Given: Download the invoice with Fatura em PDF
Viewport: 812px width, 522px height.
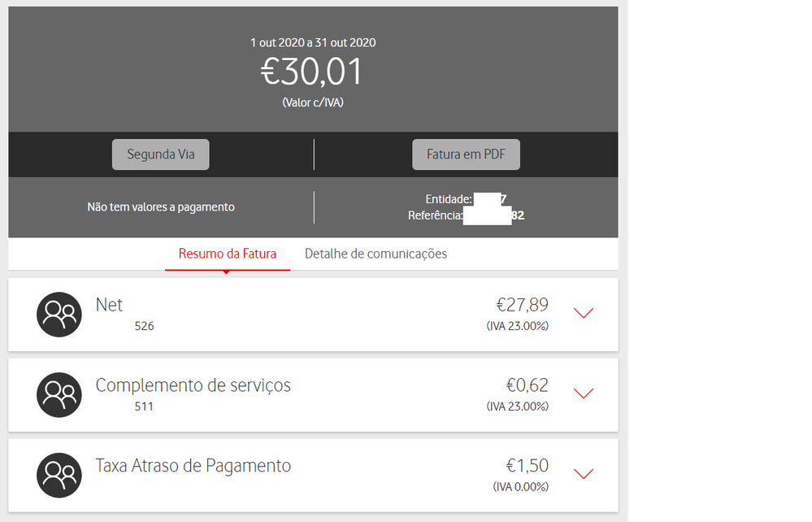Looking at the screenshot, I should point(466,154).
